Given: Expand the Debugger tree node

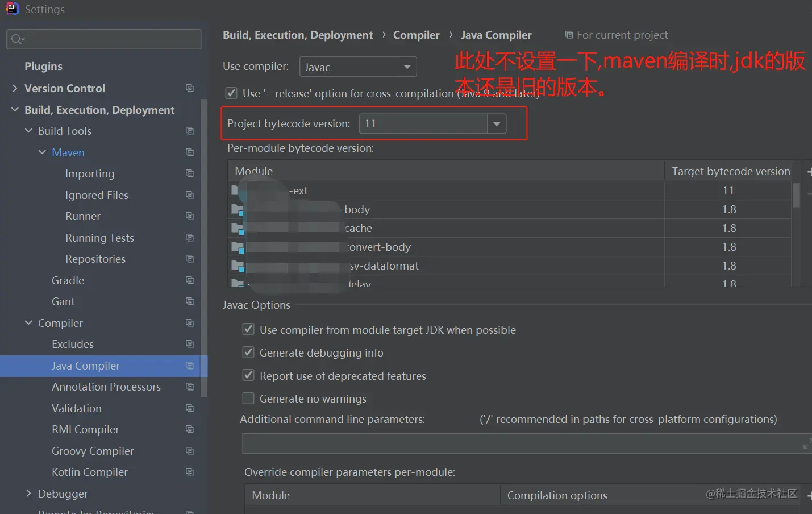Looking at the screenshot, I should point(28,494).
